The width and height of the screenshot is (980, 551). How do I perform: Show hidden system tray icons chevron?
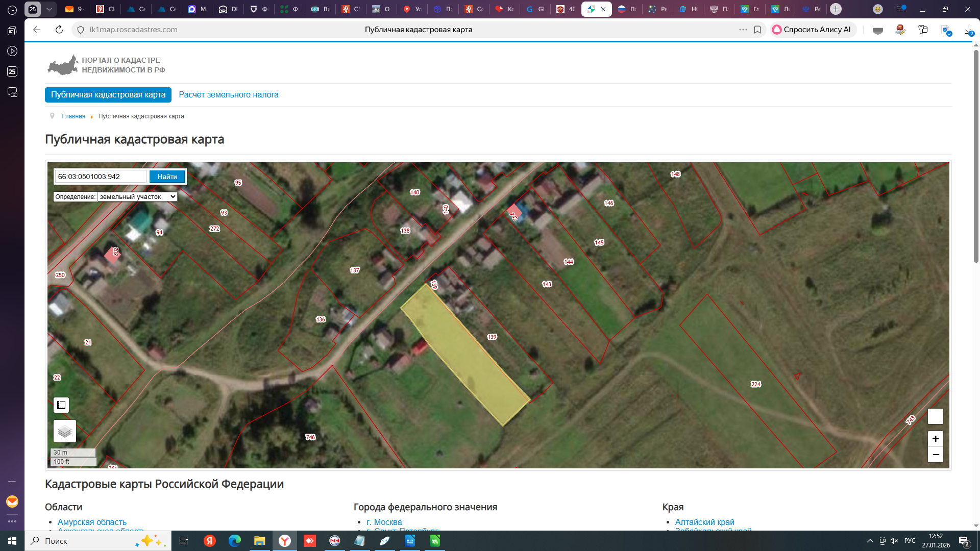(870, 541)
